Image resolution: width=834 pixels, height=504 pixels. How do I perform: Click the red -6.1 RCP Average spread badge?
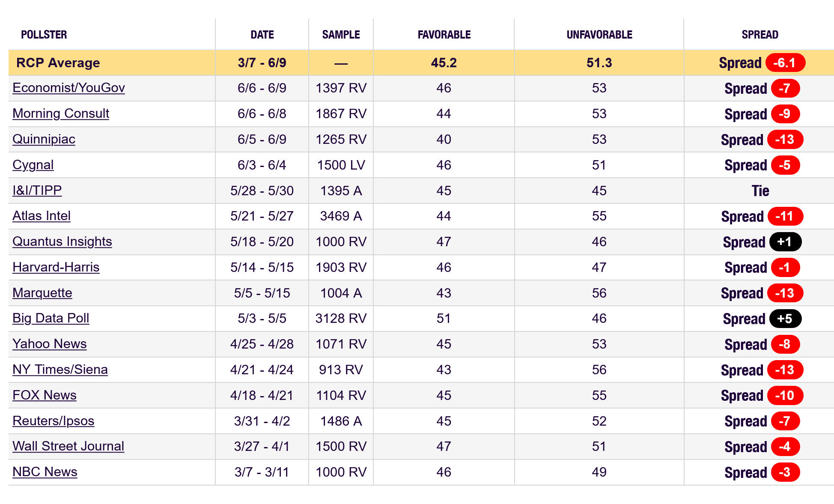pyautogui.click(x=785, y=63)
